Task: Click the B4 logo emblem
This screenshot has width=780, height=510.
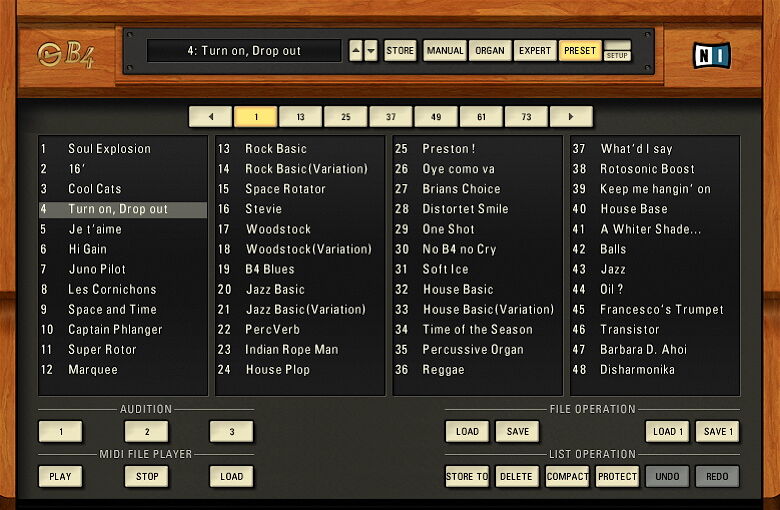Action: (65, 55)
